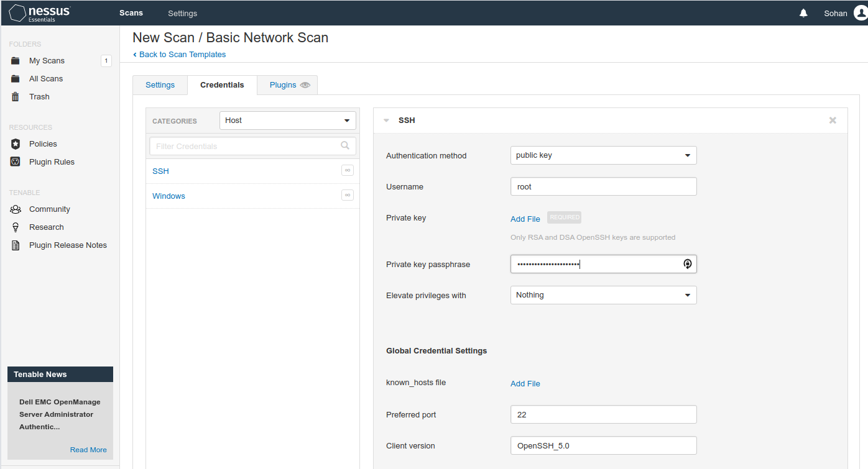This screenshot has width=868, height=469.
Task: Click the Nessus Essentials logo
Action: click(x=40, y=13)
